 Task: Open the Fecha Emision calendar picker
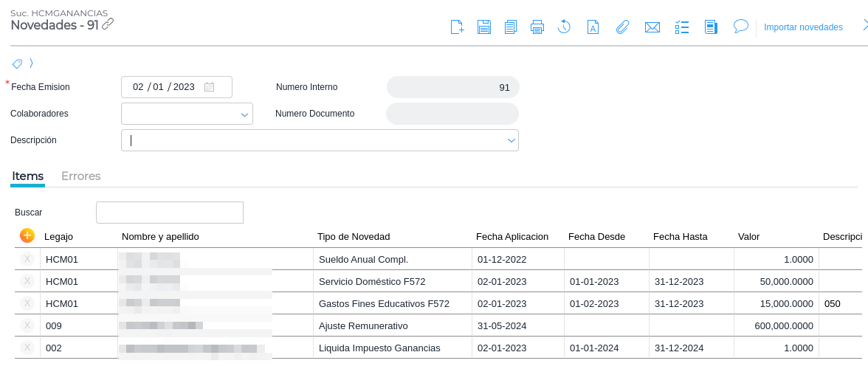click(210, 87)
